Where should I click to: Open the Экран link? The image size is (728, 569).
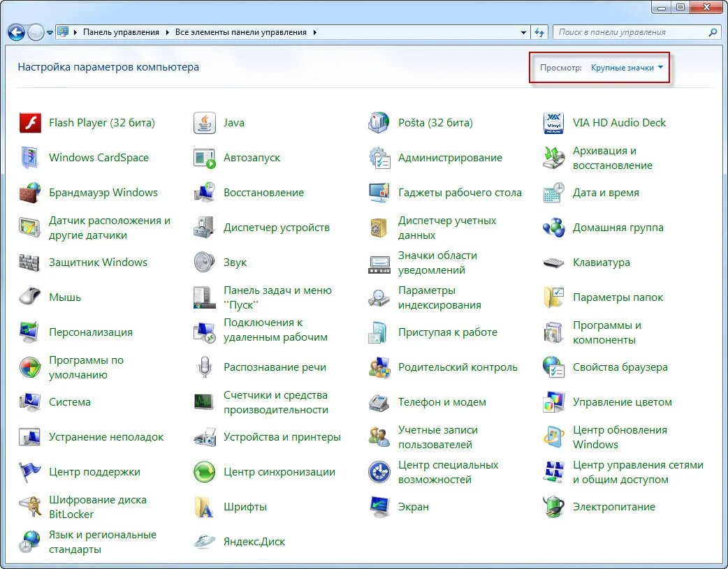pyautogui.click(x=413, y=507)
